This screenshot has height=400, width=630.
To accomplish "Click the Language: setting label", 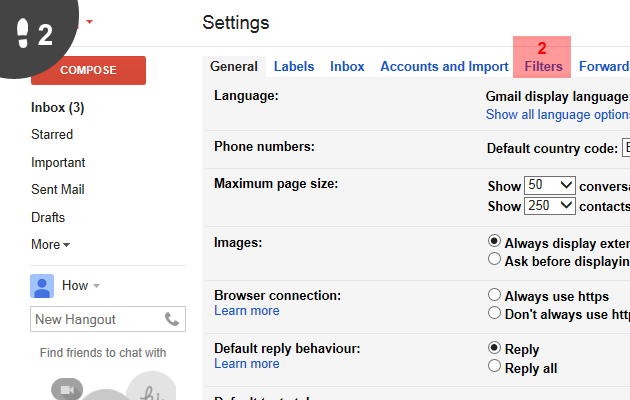I will pyautogui.click(x=246, y=96).
